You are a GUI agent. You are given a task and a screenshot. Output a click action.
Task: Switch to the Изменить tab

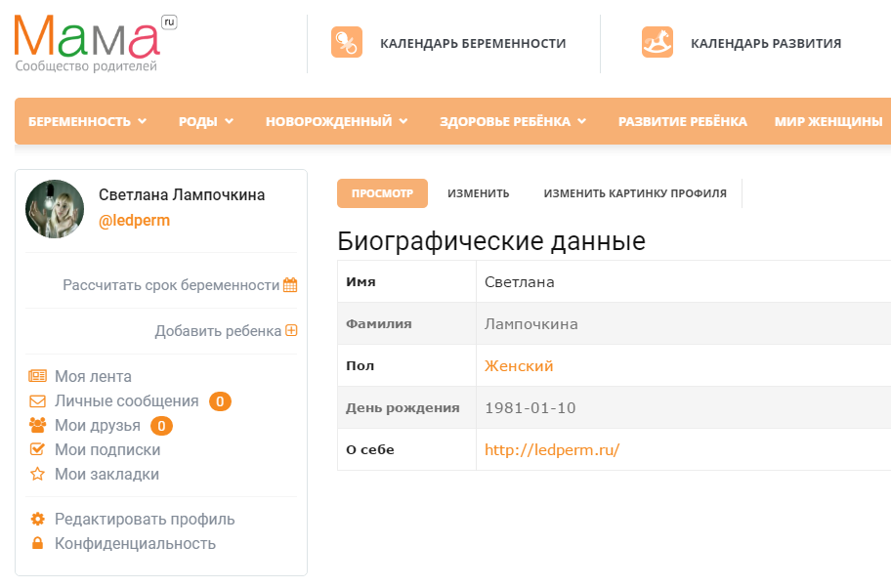coord(479,193)
